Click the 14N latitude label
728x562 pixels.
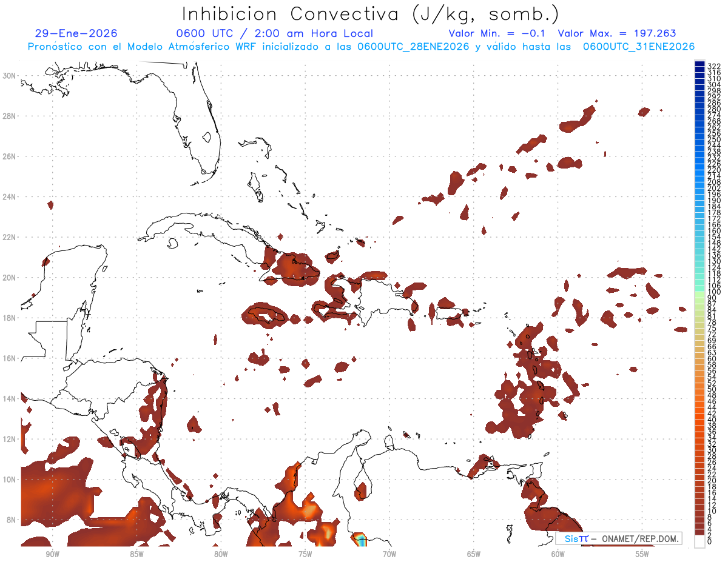(9, 398)
